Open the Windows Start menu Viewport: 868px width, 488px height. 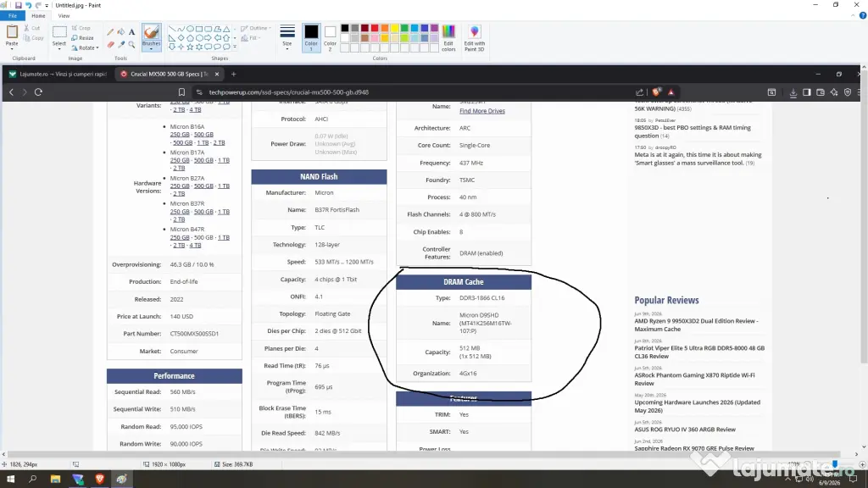[10, 480]
